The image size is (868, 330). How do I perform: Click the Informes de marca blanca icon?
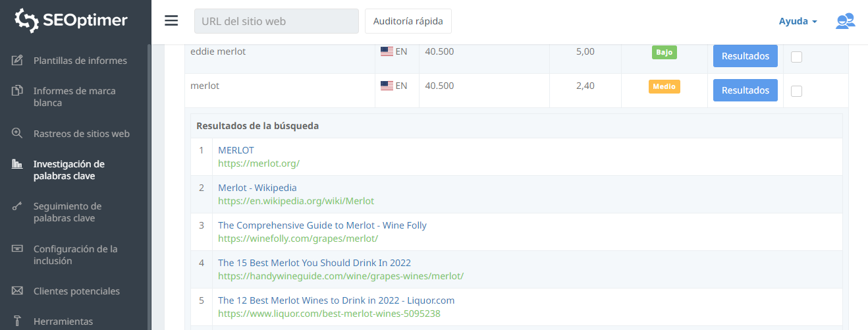point(18,91)
